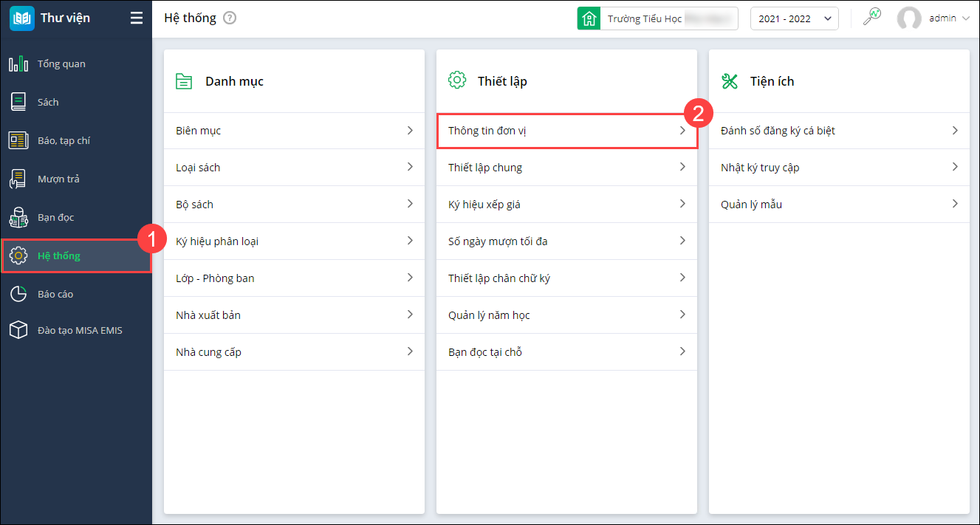Click the Trường Tiểu Học school selector
This screenshot has height=525, width=980.
pyautogui.click(x=657, y=18)
